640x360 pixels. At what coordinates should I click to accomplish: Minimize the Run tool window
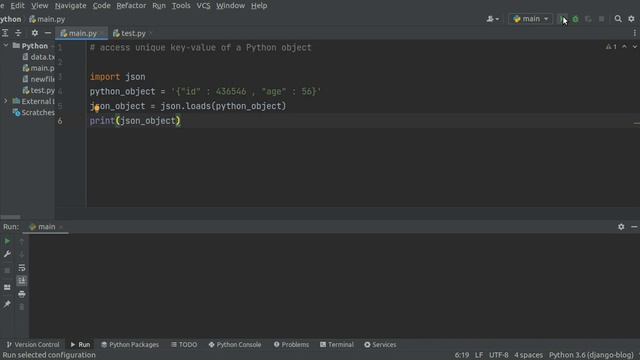(634, 227)
